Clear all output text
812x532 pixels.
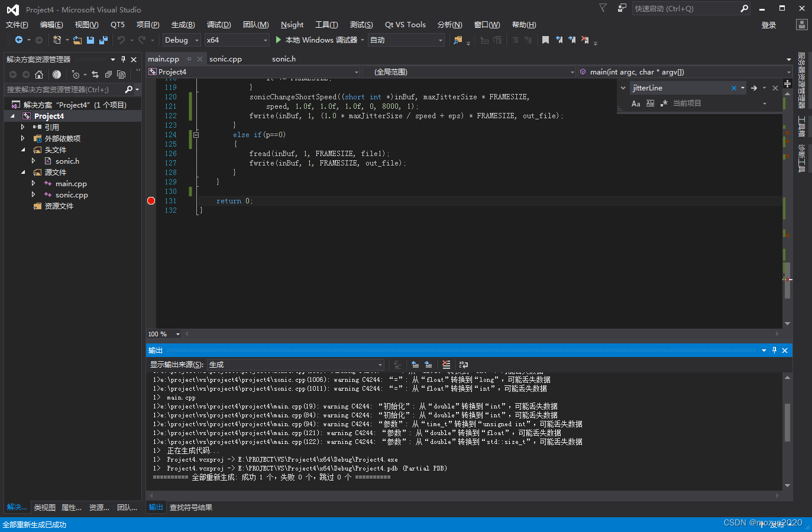446,365
